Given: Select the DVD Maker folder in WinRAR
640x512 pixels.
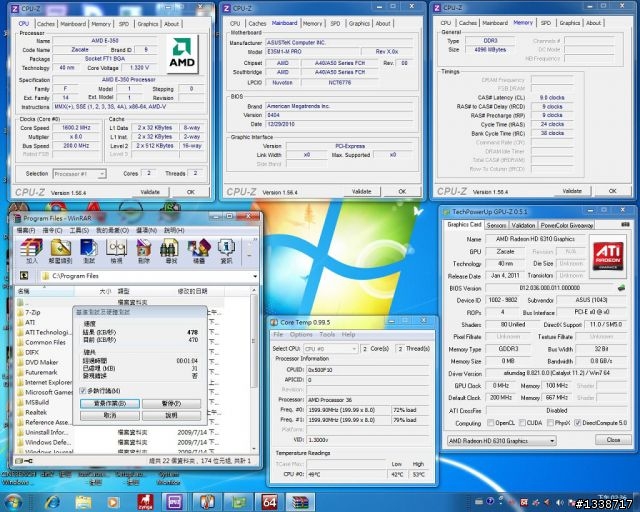Looking at the screenshot, I should (x=41, y=362).
